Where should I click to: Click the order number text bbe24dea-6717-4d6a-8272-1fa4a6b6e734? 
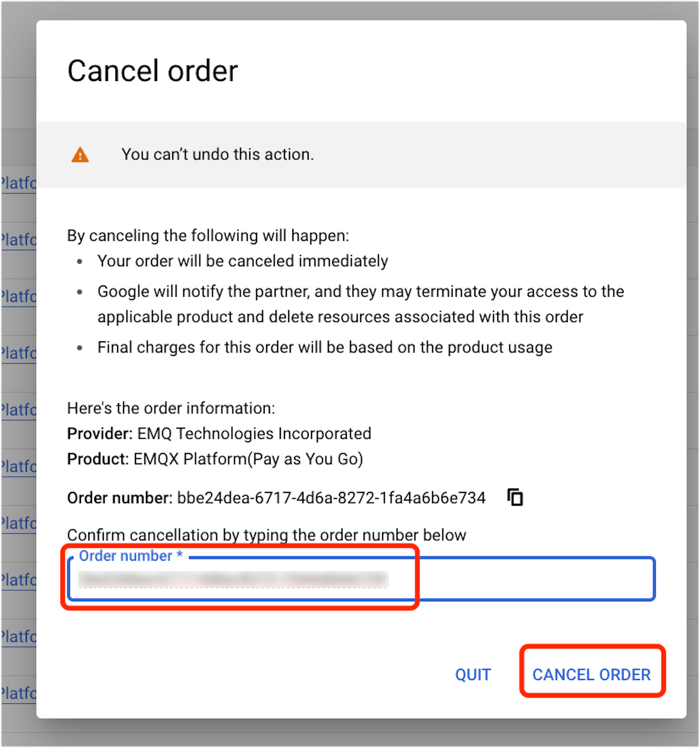tap(331, 498)
